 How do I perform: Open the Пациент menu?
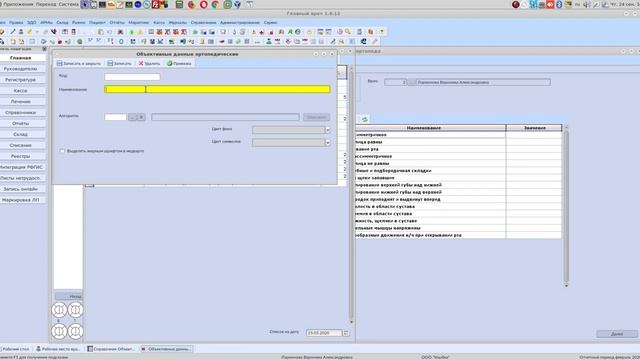point(97,22)
